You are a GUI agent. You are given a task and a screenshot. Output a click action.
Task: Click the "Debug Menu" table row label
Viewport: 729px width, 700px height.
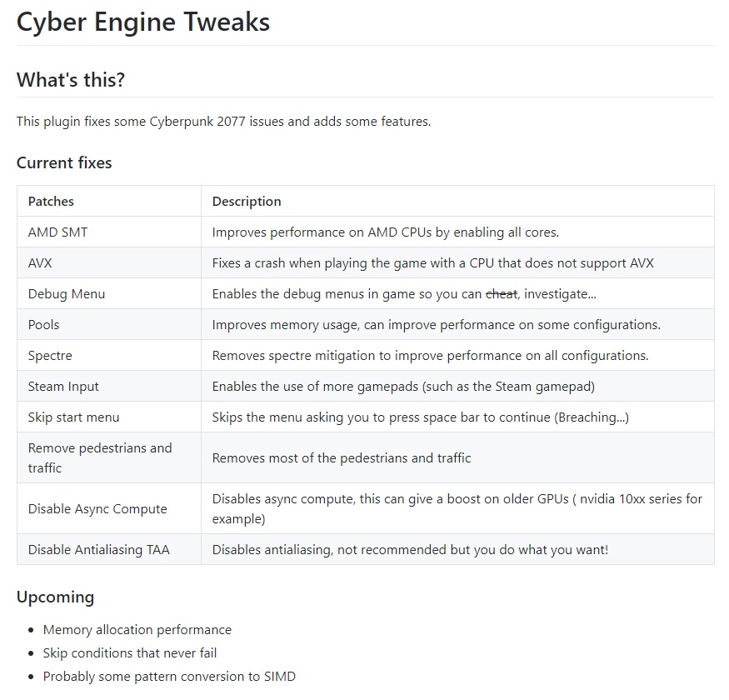(67, 293)
